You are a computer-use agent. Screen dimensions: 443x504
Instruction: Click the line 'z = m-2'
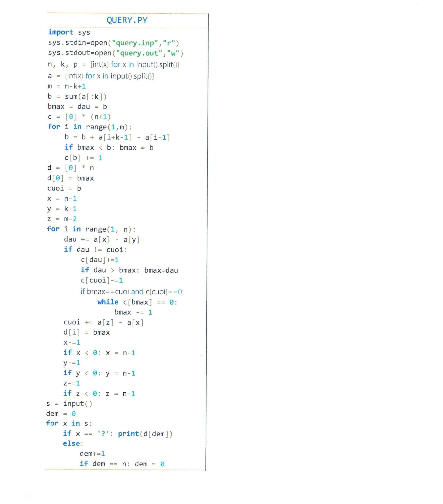62,219
